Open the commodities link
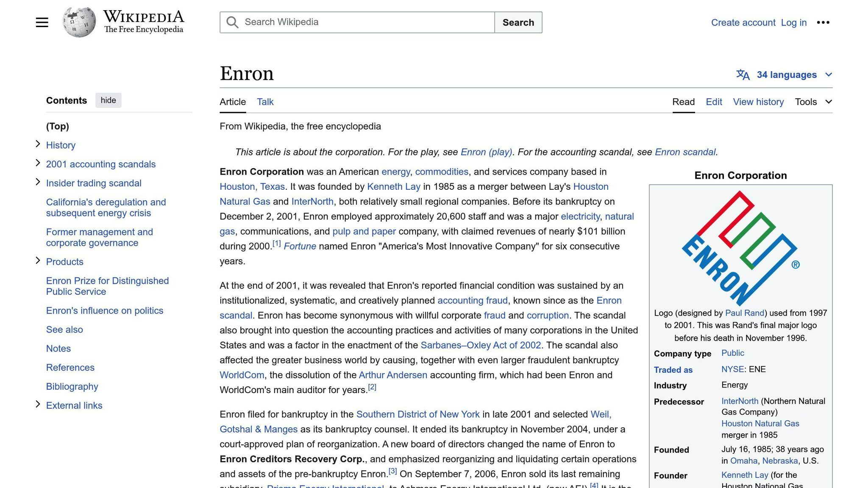 click(442, 172)
